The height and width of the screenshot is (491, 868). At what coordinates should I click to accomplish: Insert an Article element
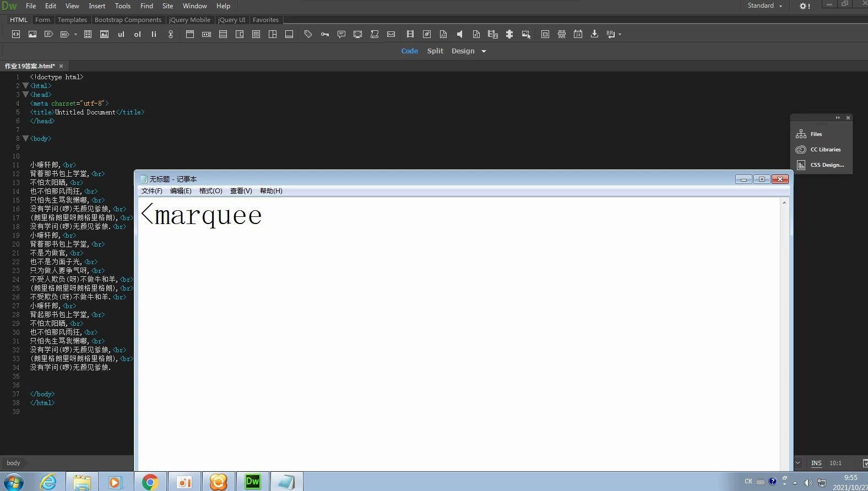click(256, 34)
